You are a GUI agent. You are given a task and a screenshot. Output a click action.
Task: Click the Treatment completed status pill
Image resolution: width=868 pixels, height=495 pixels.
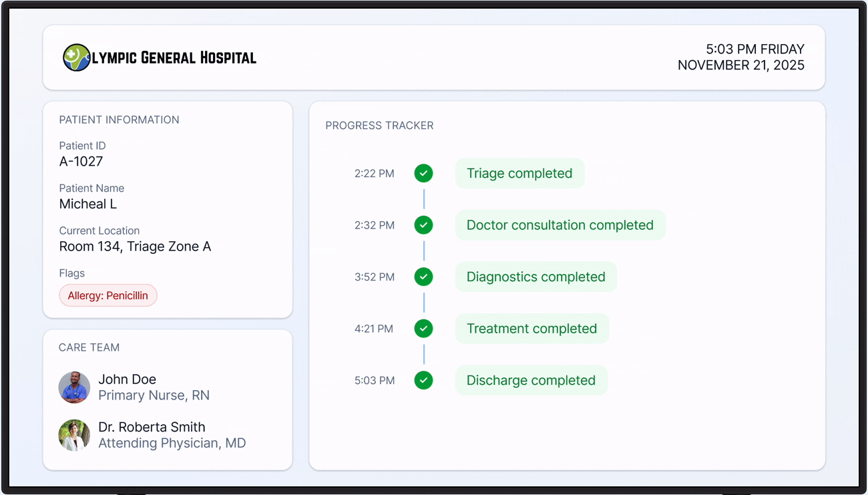tap(531, 329)
